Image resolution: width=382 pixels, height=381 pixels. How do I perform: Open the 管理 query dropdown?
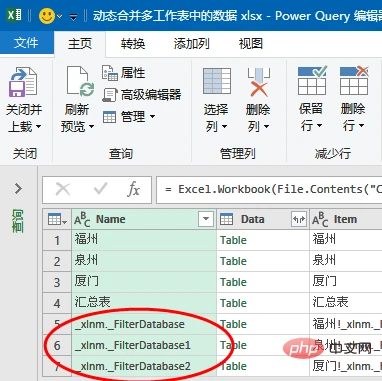[x=129, y=117]
